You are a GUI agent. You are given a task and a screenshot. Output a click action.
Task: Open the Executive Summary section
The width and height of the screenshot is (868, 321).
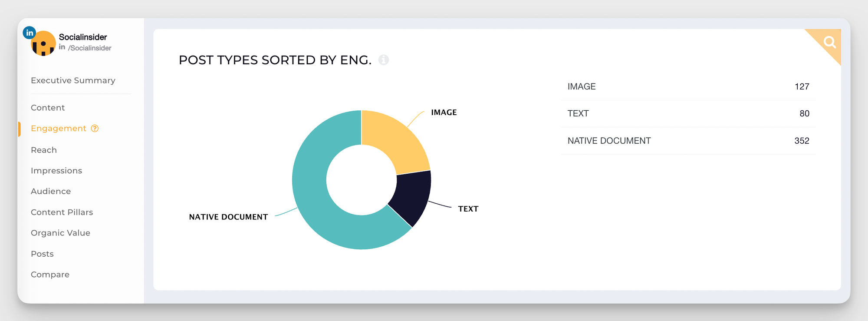pos(73,80)
